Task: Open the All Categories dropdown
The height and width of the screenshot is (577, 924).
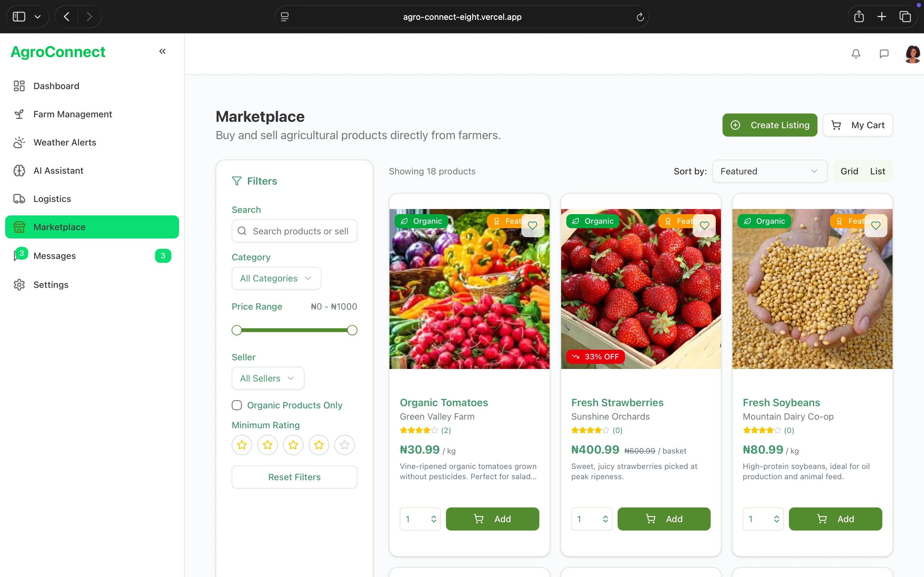Action: pyautogui.click(x=276, y=278)
